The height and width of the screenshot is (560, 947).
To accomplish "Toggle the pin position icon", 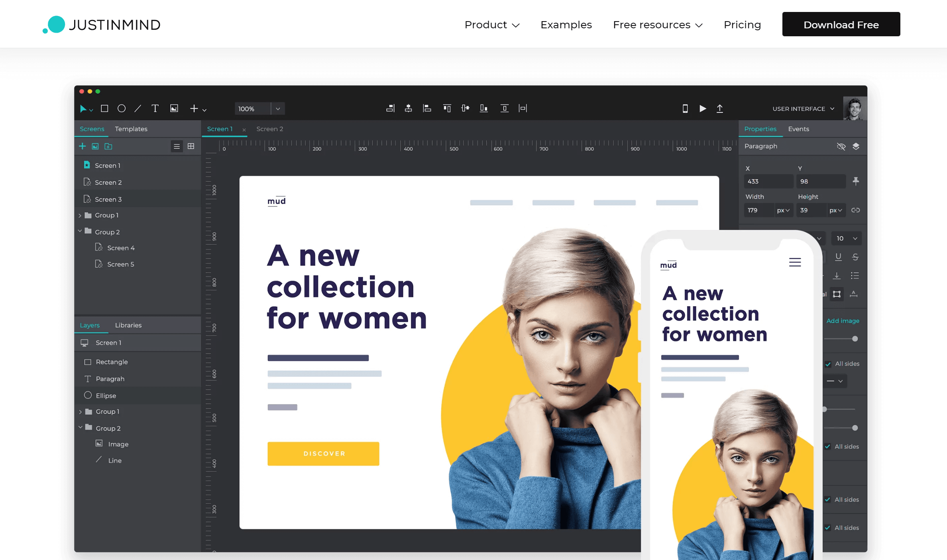I will point(856,181).
